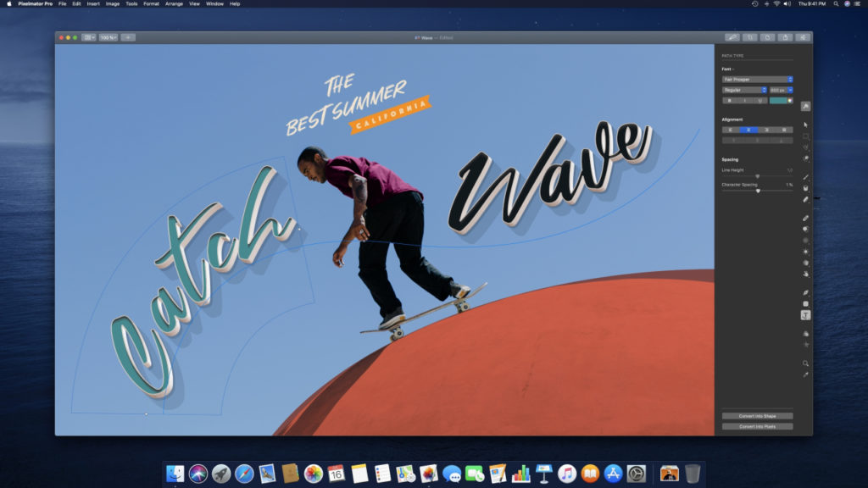Select the Eraser tool
Viewport: 868px width, 488px height.
805,199
